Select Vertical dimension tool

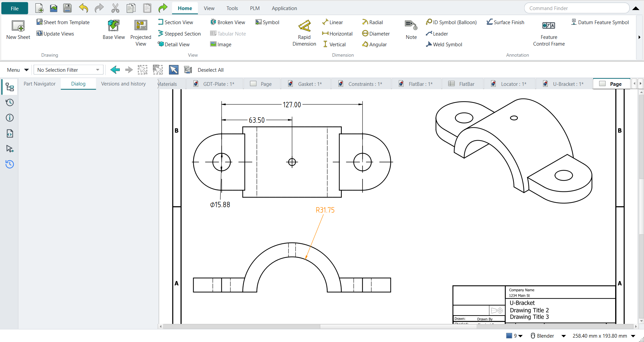(x=334, y=44)
